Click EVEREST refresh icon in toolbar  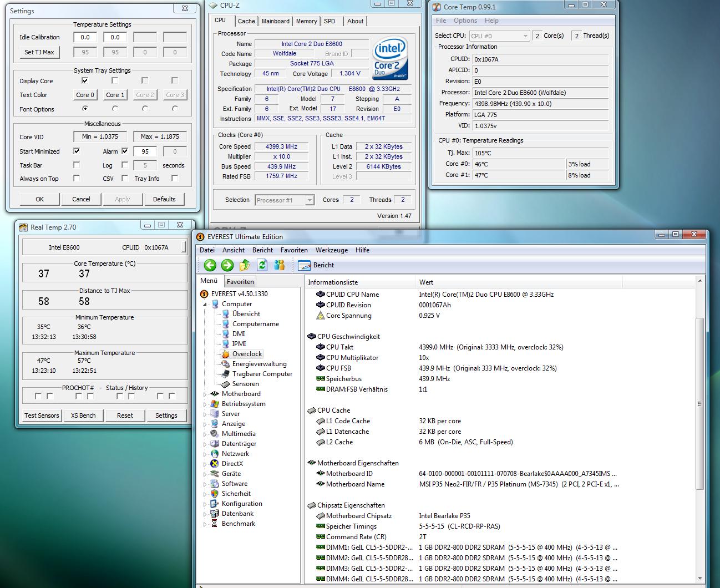point(262,265)
